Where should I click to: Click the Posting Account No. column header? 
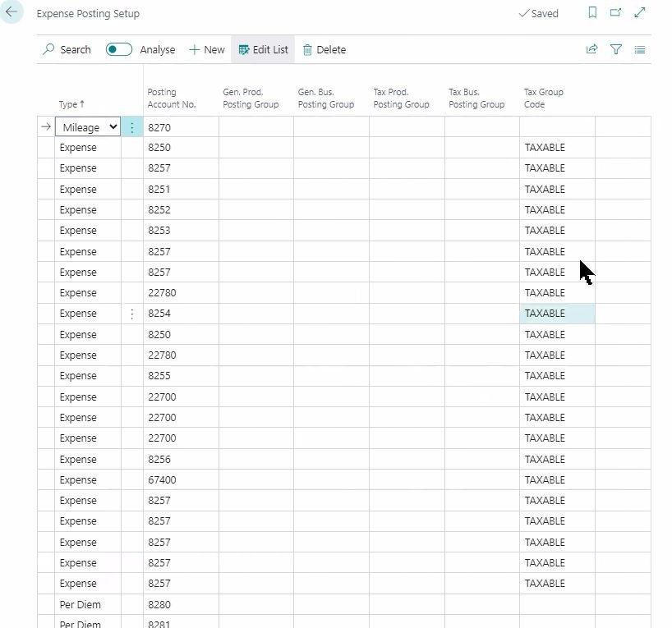pos(172,98)
